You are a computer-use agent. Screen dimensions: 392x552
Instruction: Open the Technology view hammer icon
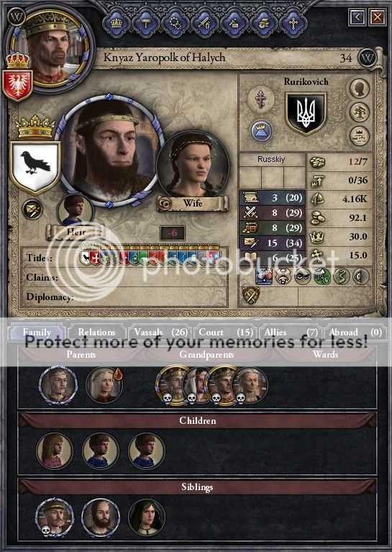(x=145, y=23)
